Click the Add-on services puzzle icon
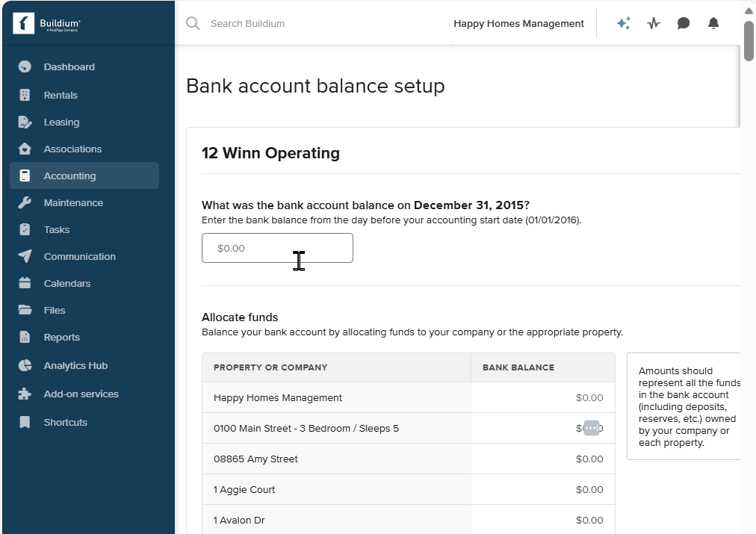 coord(25,394)
